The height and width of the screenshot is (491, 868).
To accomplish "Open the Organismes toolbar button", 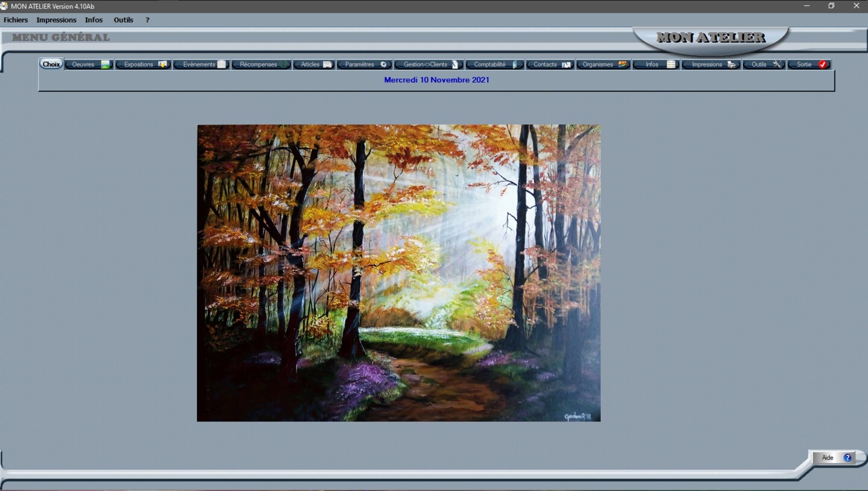I will point(603,65).
